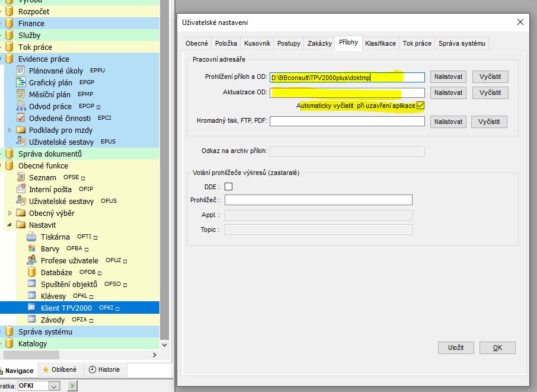
Task: Click the Tok práce module icon
Action: [9, 47]
